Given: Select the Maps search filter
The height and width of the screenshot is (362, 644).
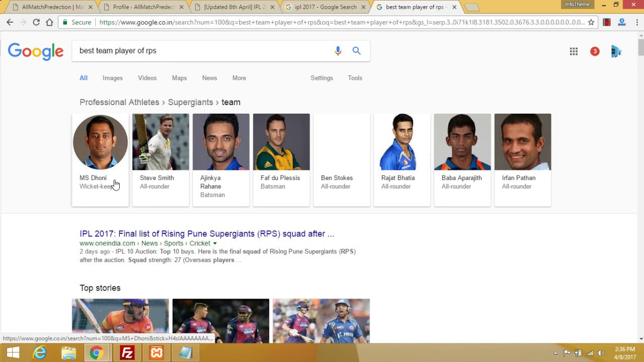Looking at the screenshot, I should point(179,78).
